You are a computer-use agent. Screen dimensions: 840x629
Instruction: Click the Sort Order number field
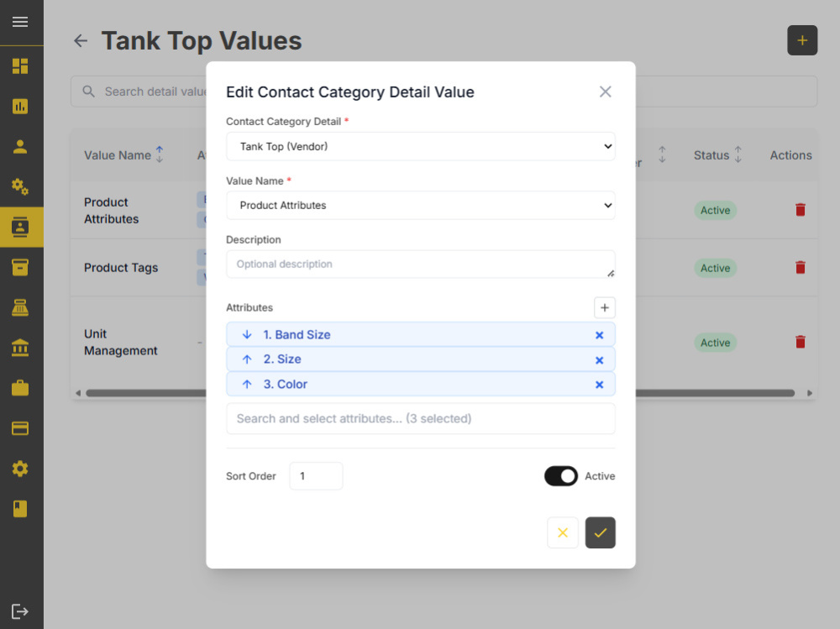pyautogui.click(x=316, y=476)
